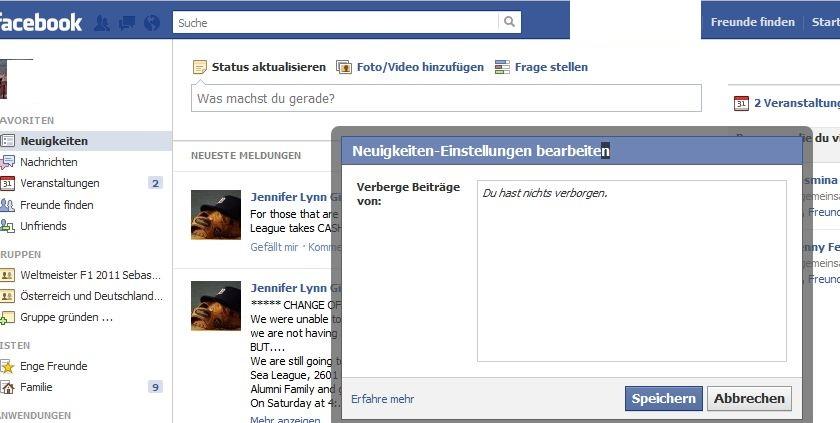Select Foto/Video hinzufügen tab
The image size is (840, 423).
(420, 67)
